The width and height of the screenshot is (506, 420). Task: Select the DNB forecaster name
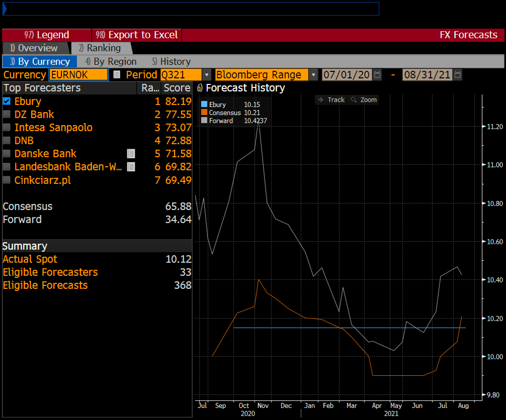[x=24, y=140]
